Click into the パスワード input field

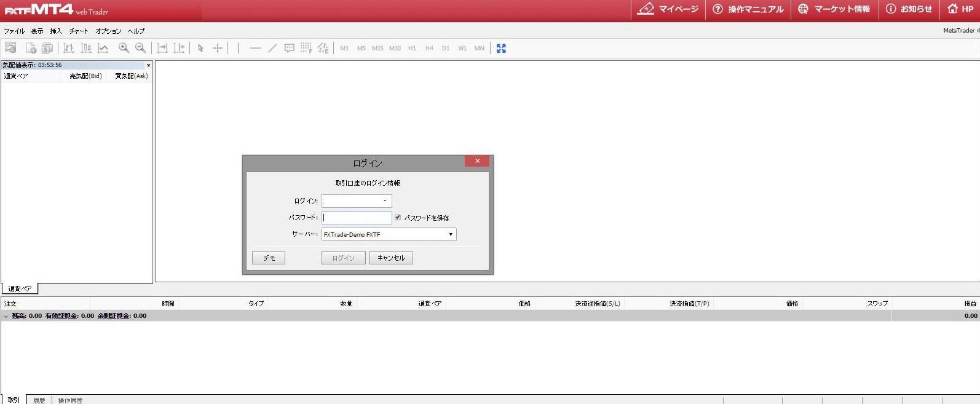[357, 217]
